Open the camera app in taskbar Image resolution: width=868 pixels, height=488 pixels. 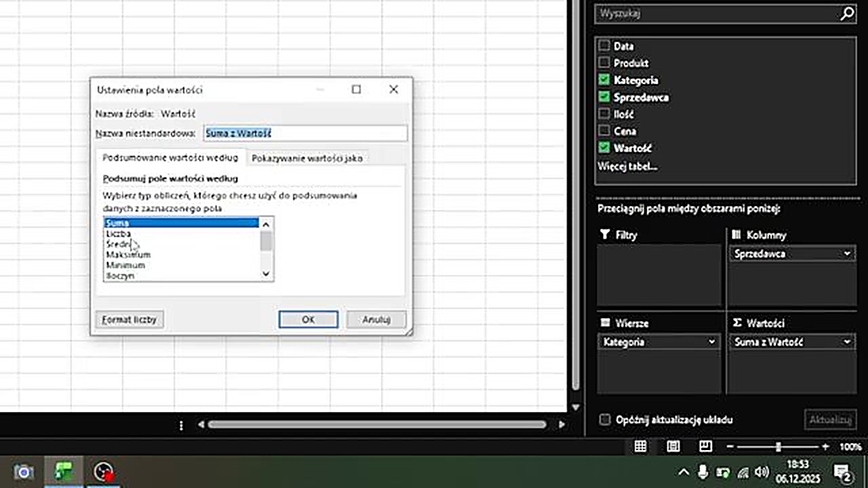pos(24,472)
